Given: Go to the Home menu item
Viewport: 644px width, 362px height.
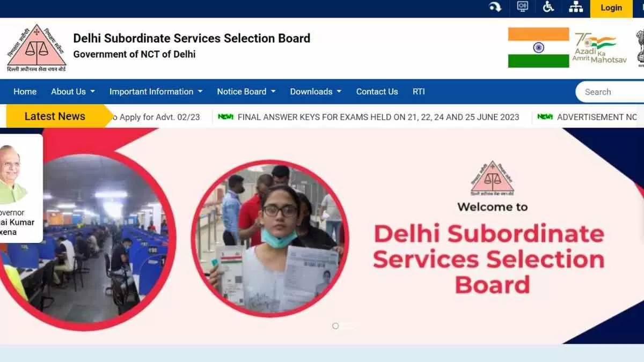Looking at the screenshot, I should click(25, 92).
